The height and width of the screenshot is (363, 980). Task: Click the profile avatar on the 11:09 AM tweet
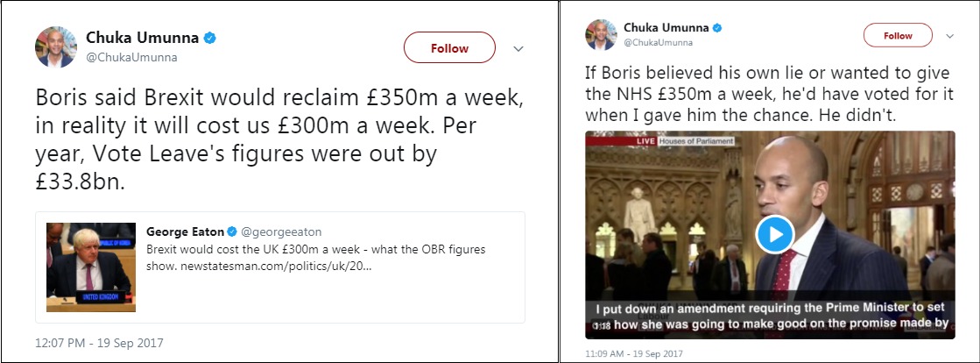[x=602, y=33]
